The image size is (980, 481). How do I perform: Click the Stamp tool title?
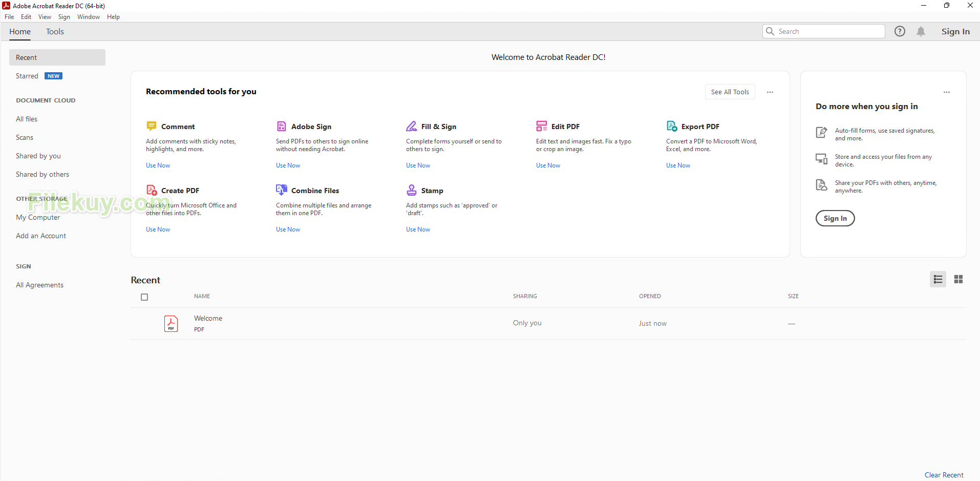tap(432, 191)
